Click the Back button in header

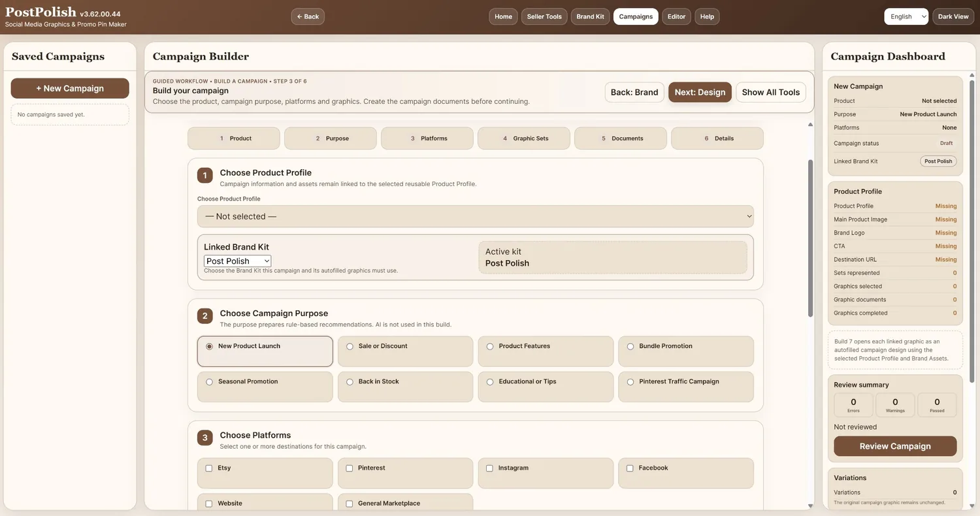point(308,16)
